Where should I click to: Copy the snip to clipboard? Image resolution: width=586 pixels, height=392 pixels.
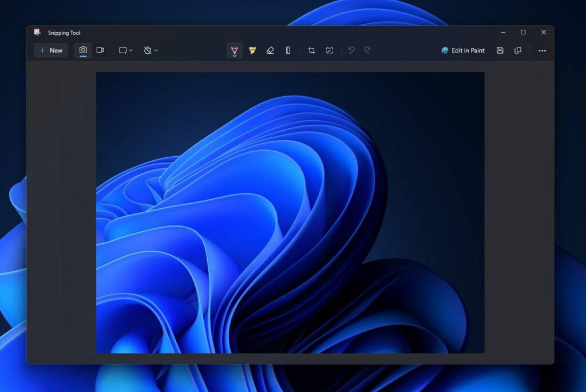517,50
